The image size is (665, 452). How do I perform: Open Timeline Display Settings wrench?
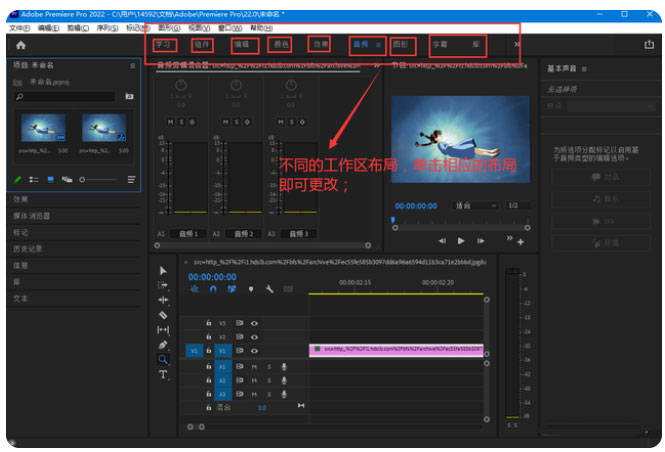pos(269,289)
